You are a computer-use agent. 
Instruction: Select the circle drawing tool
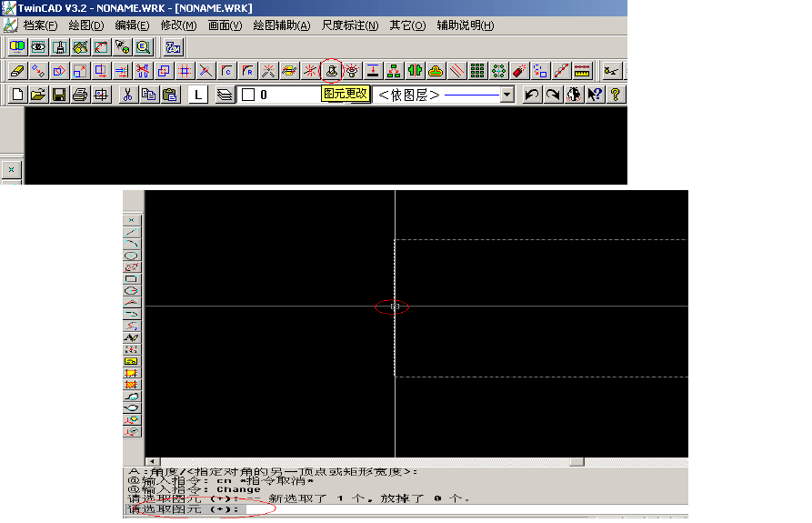point(132,256)
